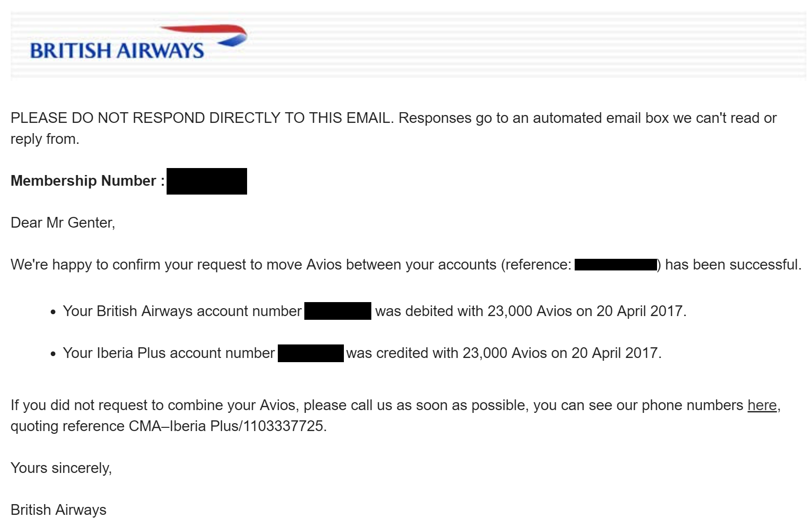This screenshot has width=812, height=526.
Task: Click the 'If you did not request' paragraph
Action: pos(396,416)
